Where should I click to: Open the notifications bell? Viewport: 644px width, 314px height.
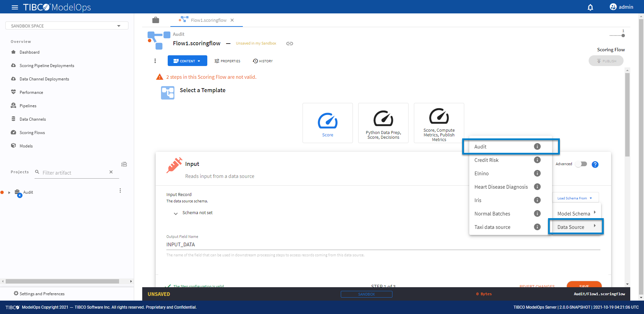coord(590,7)
